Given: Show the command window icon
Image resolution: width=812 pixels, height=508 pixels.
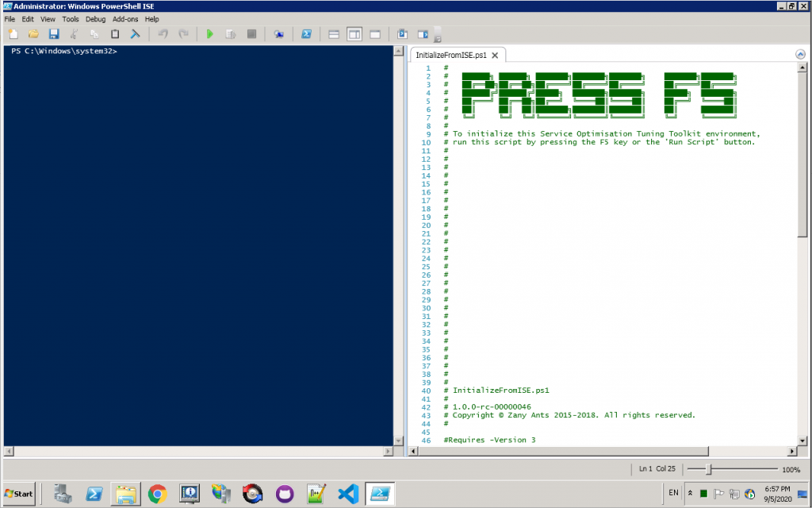Looking at the screenshot, I should tap(402, 34).
